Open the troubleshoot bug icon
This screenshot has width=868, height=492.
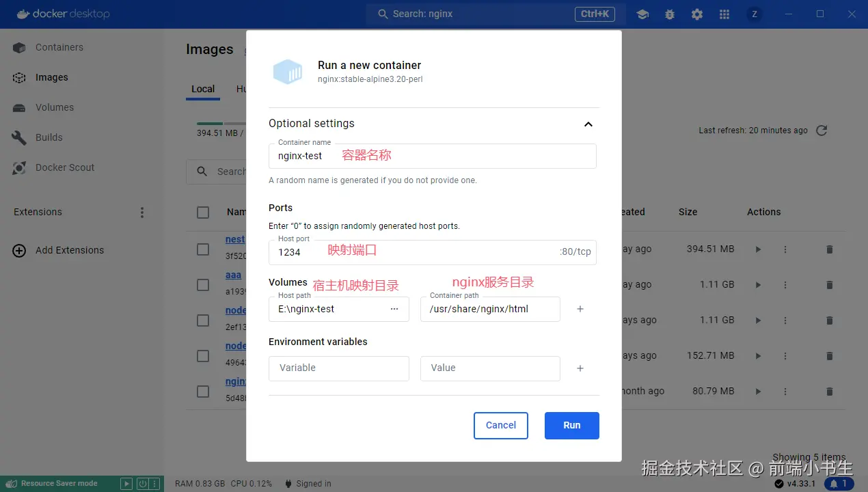pos(670,14)
